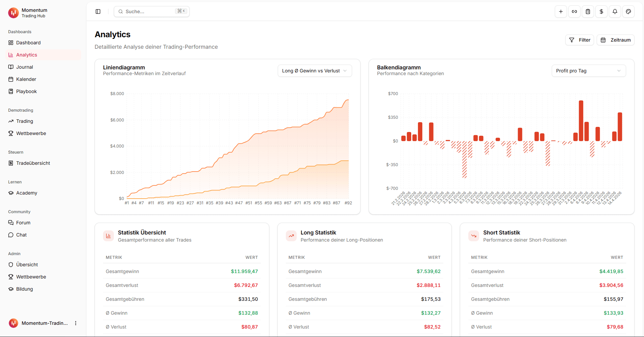Image resolution: width=644 pixels, height=337 pixels.
Task: Click the Playbook icon in sidebar
Action: point(11,91)
